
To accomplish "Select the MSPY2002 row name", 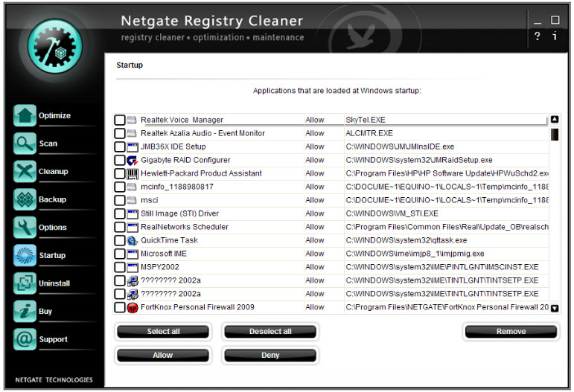I will tap(160, 267).
